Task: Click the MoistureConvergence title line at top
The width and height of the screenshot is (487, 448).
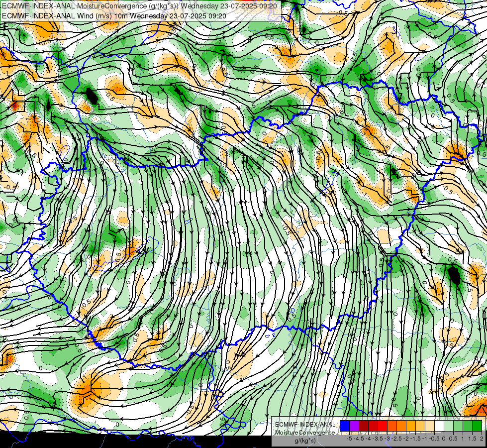Action: coord(139,6)
